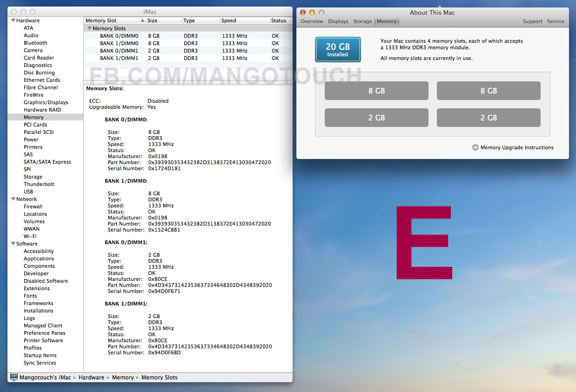The image size is (576, 392).
Task: Select Audio in the sidebar
Action: (31, 35)
